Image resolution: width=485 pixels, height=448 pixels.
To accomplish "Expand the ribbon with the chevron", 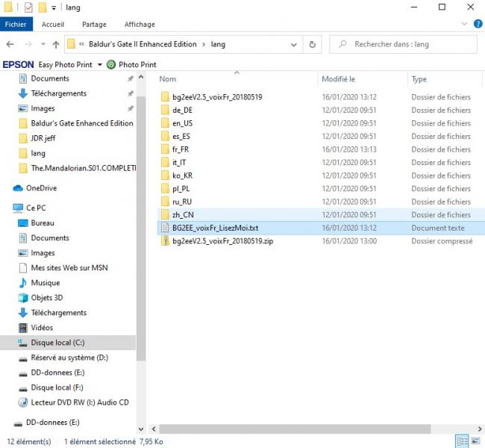I will 464,24.
